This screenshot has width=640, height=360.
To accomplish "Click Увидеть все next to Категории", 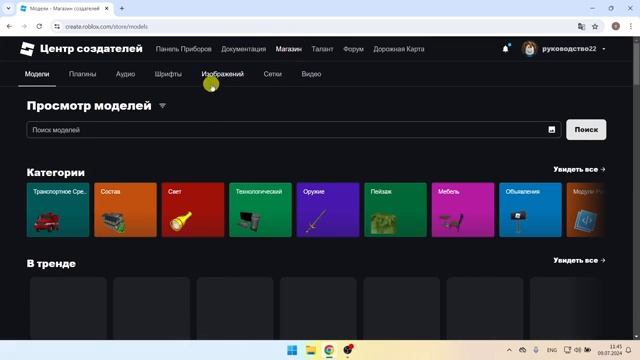I will (x=579, y=169).
